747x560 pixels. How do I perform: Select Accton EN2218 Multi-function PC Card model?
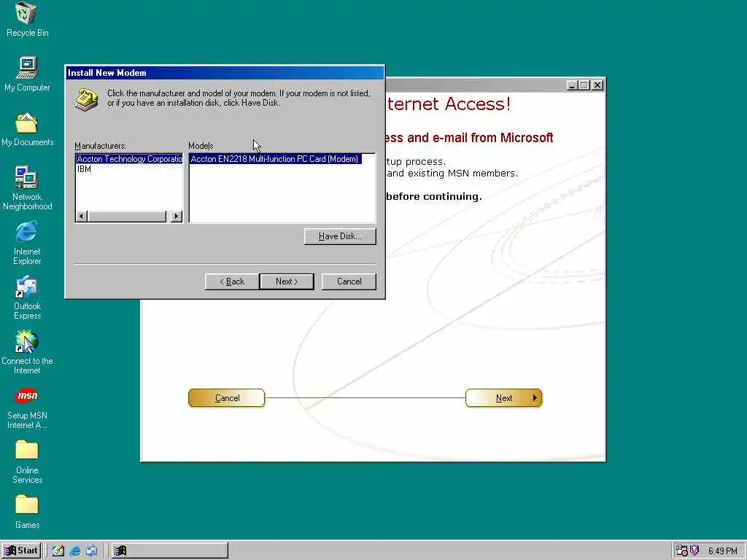tap(275, 159)
